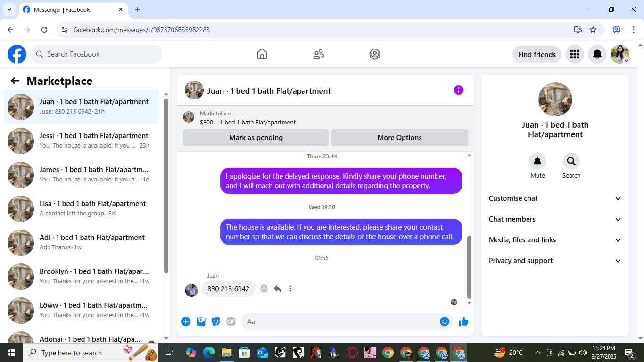Open the Juan conversation in the list

[82, 107]
